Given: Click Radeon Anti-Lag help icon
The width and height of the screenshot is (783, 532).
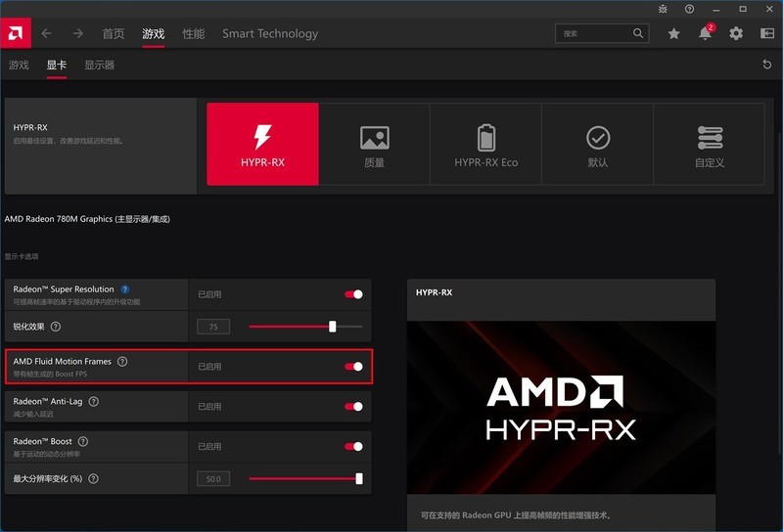Looking at the screenshot, I should tap(93, 401).
